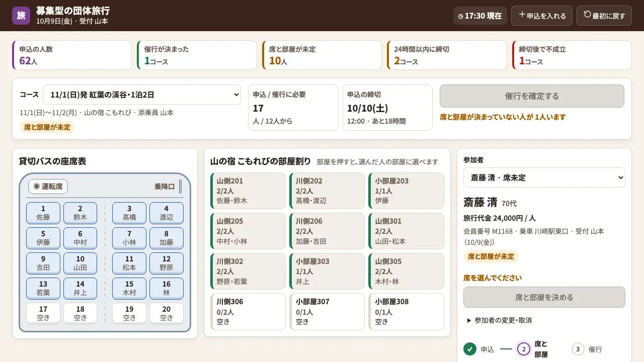Click bus seat 7 小林
The image size is (644, 362).
click(129, 238)
